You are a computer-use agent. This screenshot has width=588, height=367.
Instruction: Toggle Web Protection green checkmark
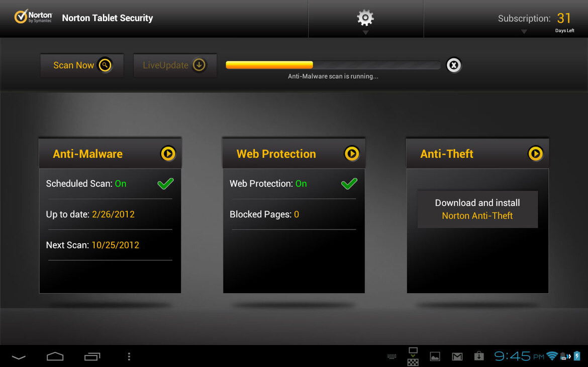349,184
